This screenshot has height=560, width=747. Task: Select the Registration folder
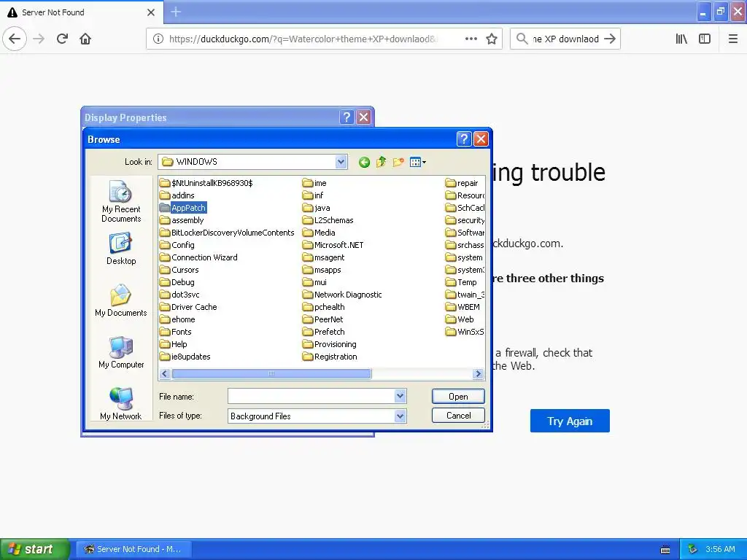pyautogui.click(x=330, y=356)
